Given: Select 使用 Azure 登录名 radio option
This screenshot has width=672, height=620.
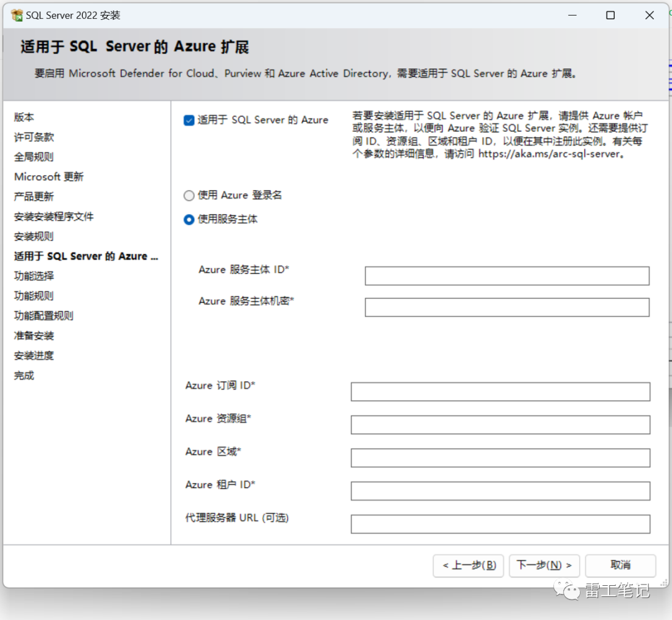Looking at the screenshot, I should click(189, 196).
